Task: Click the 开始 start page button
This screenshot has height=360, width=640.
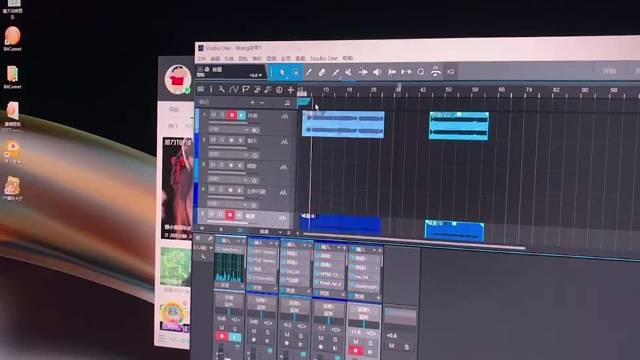Action: click(x=609, y=71)
